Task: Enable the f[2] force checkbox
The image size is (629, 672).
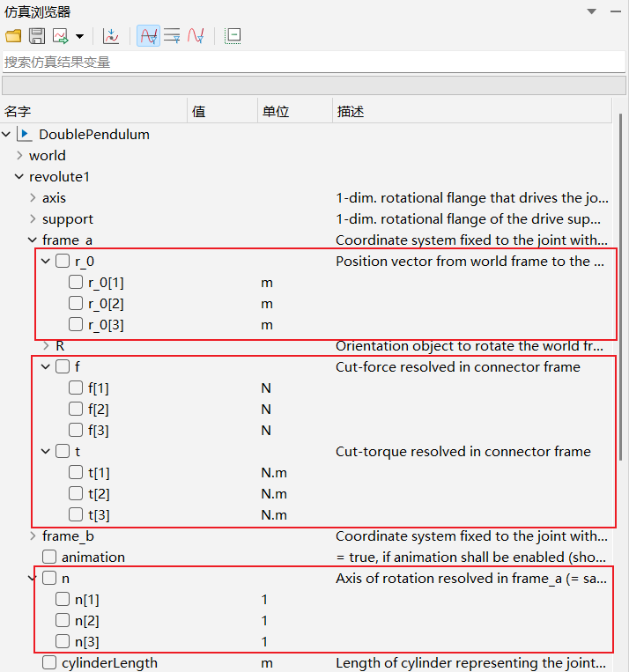Action: (x=76, y=410)
